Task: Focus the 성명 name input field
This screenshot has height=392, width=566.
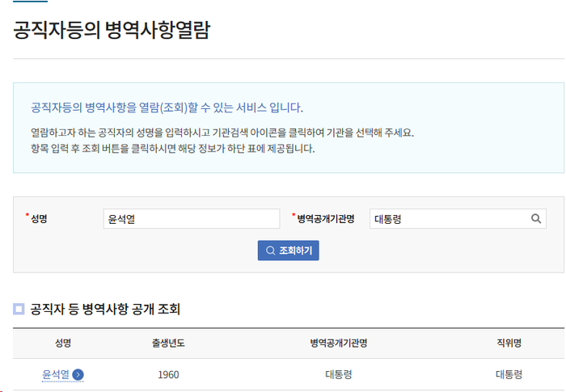Action: click(x=192, y=219)
